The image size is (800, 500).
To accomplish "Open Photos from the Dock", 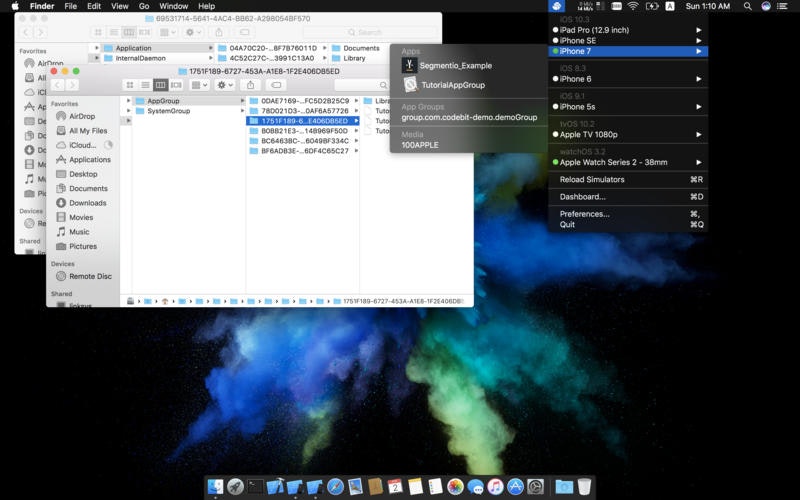I will tap(455, 487).
